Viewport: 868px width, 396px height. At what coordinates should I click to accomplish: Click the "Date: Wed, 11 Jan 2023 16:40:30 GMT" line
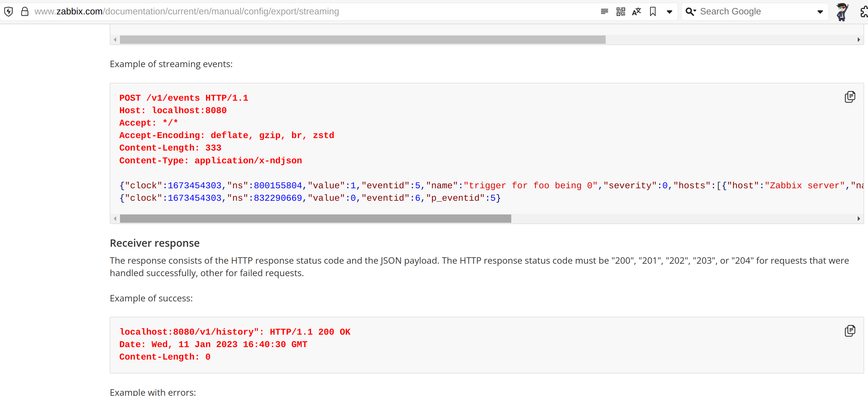click(x=213, y=345)
